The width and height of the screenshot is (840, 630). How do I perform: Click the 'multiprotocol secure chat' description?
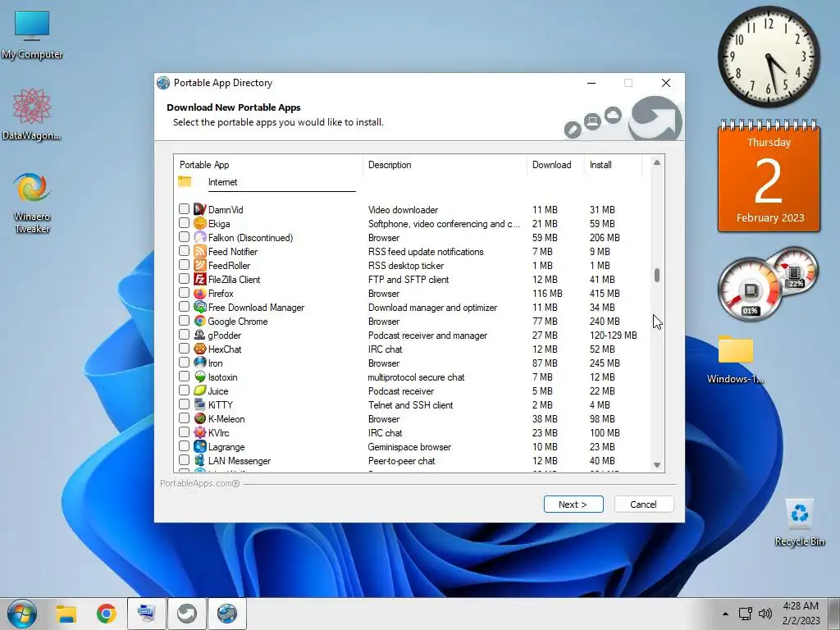(416, 377)
